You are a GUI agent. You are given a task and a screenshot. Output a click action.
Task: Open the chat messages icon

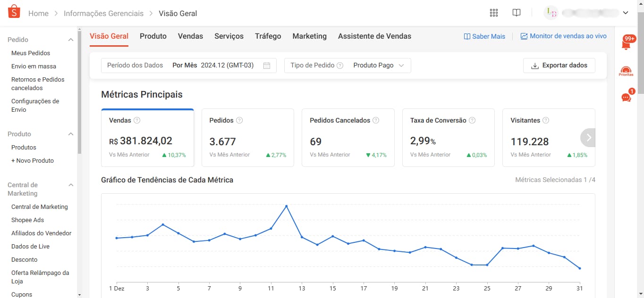[x=626, y=98]
